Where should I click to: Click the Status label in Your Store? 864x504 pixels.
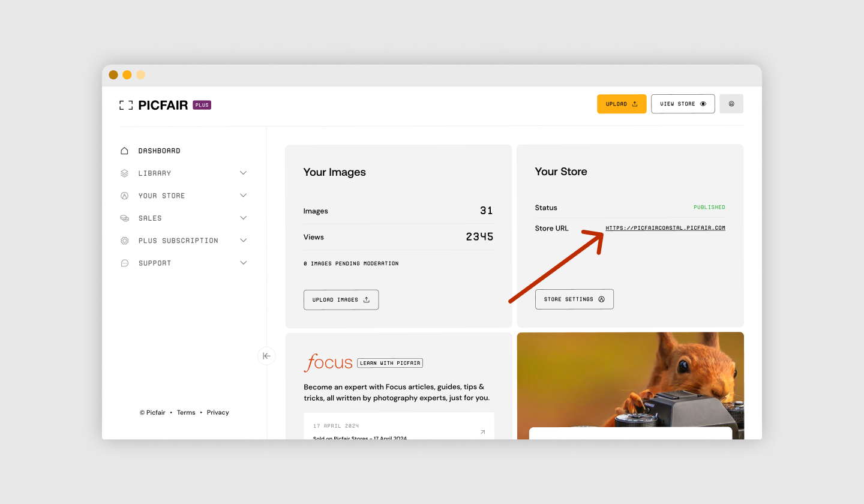[546, 208]
